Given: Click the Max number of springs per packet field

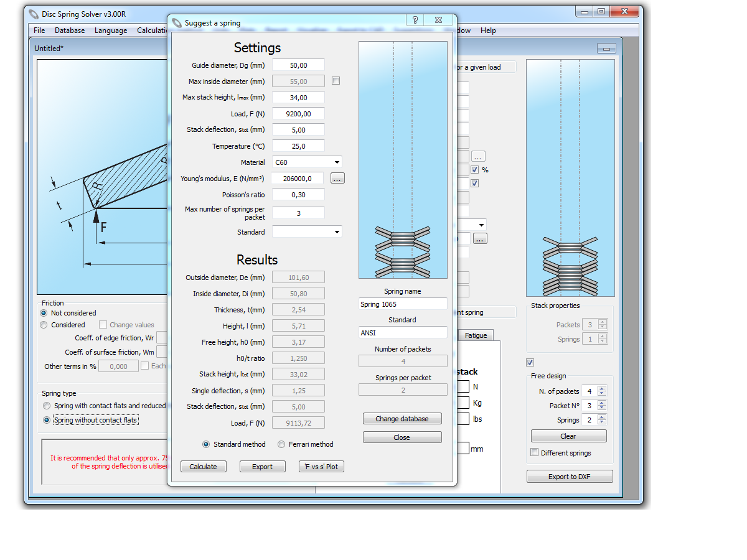Looking at the screenshot, I should (298, 213).
